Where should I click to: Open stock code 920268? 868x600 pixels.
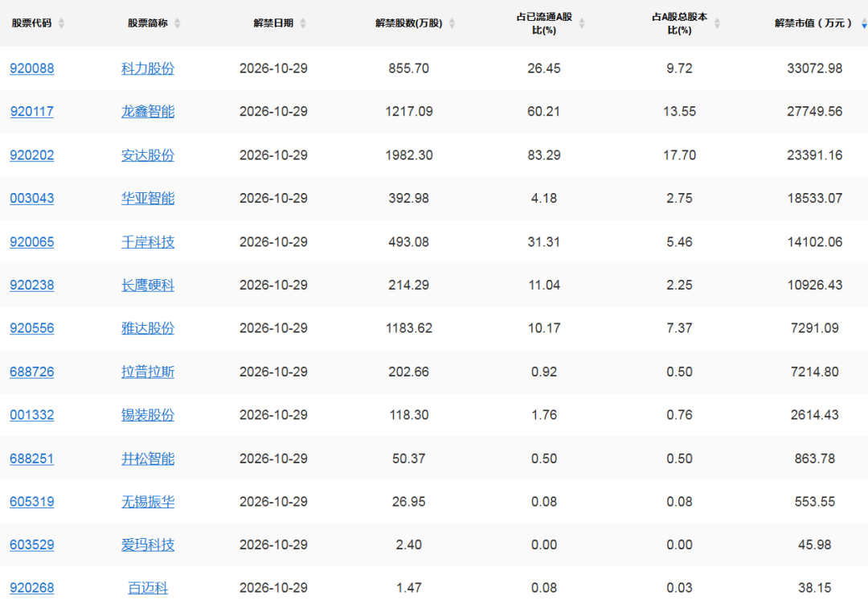pyautogui.click(x=32, y=588)
